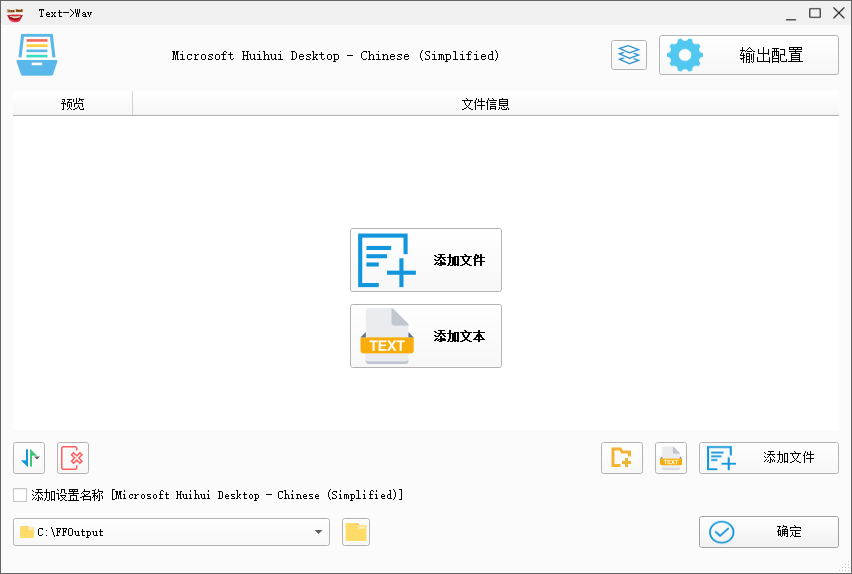Click the Microsoft Huihui Desktop voice label
Screen dimensions: 852x574
[335, 55]
